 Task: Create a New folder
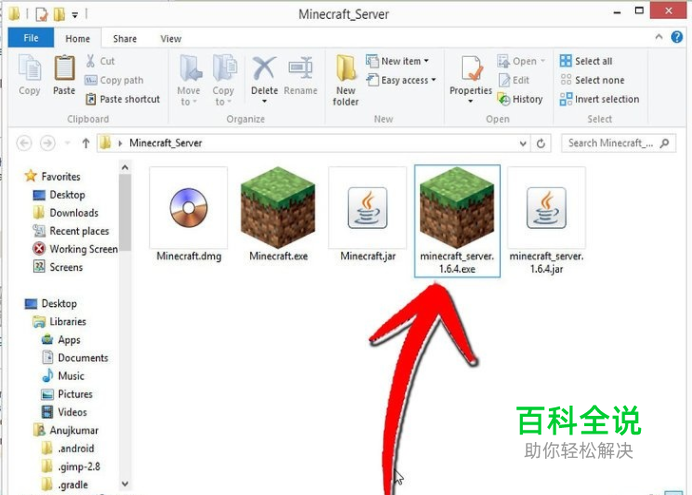346,80
